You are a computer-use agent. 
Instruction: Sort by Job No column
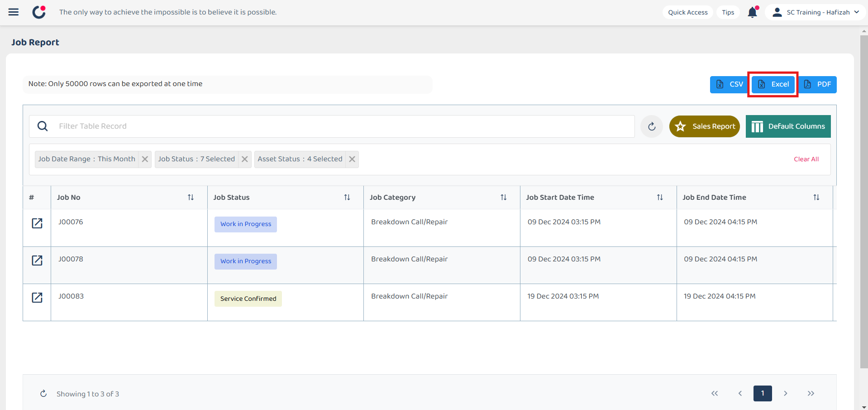tap(191, 198)
